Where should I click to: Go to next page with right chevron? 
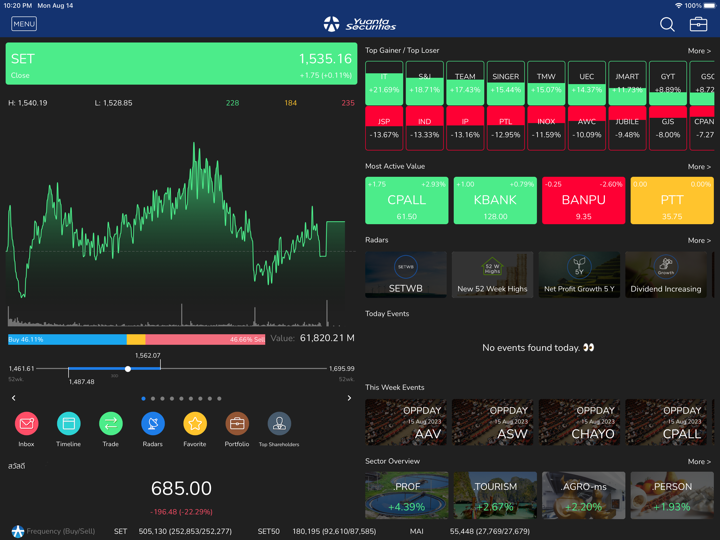tap(349, 398)
